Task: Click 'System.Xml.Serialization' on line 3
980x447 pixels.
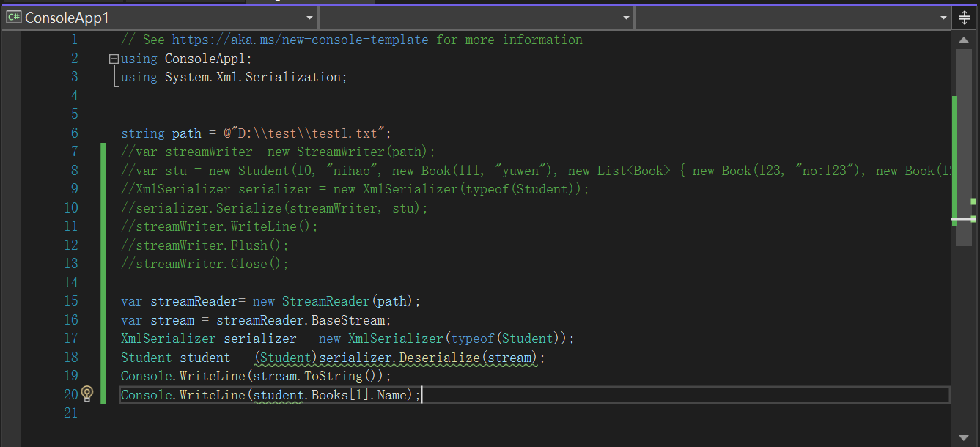Action: click(x=253, y=77)
